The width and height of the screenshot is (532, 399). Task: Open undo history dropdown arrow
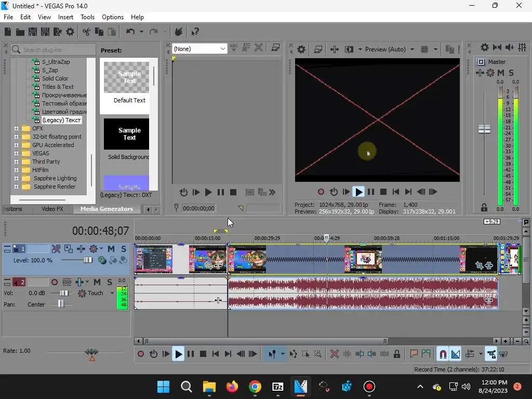click(x=141, y=32)
